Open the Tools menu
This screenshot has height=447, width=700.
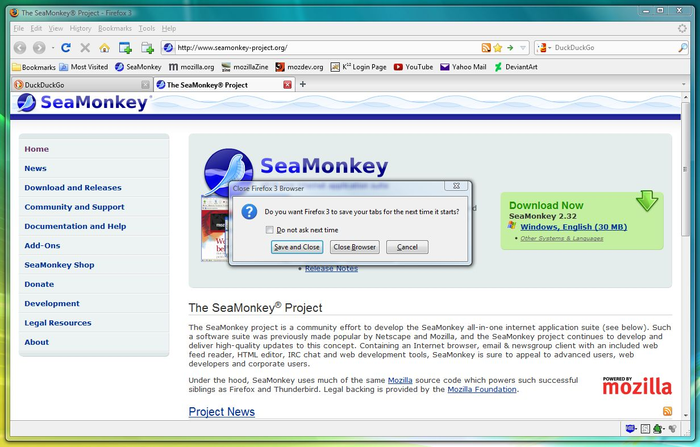pyautogui.click(x=146, y=28)
